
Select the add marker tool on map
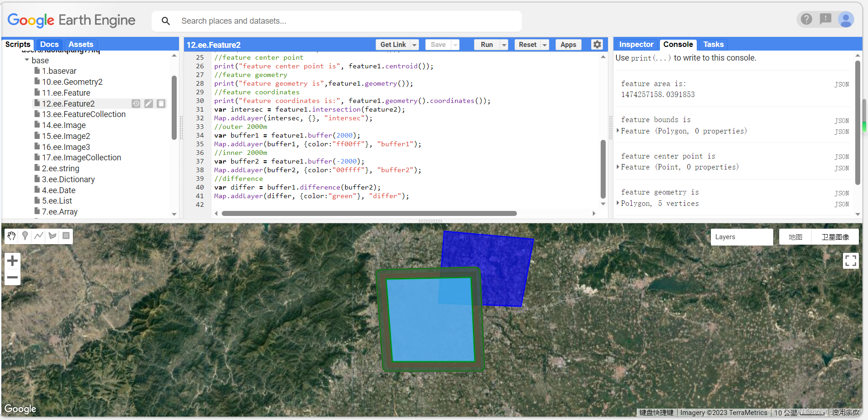pyautogui.click(x=25, y=236)
